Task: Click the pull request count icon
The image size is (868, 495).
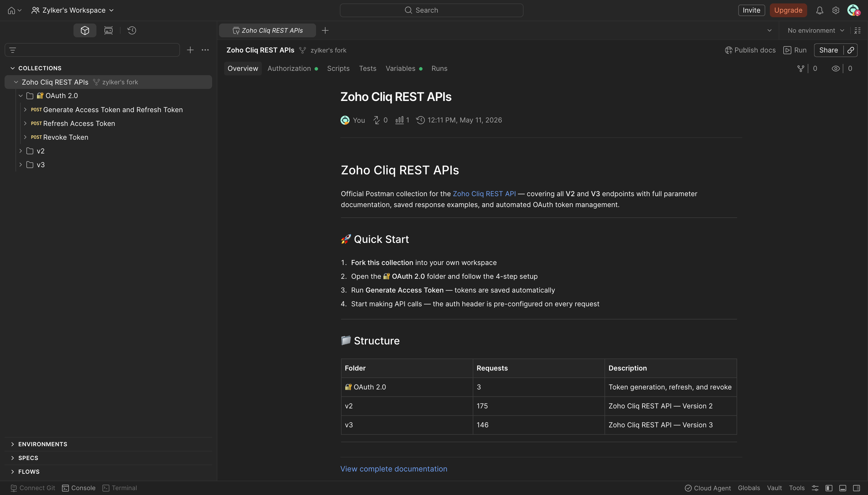Action: 376,120
